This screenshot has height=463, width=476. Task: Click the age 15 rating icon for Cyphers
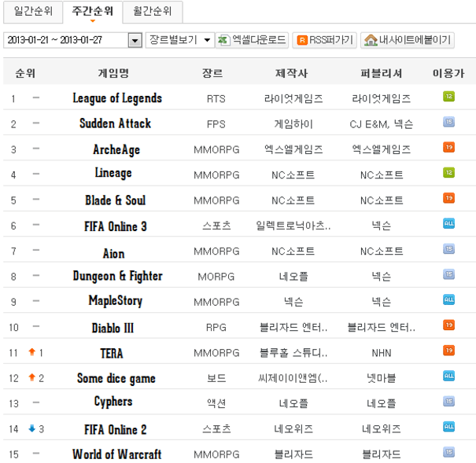point(448,401)
